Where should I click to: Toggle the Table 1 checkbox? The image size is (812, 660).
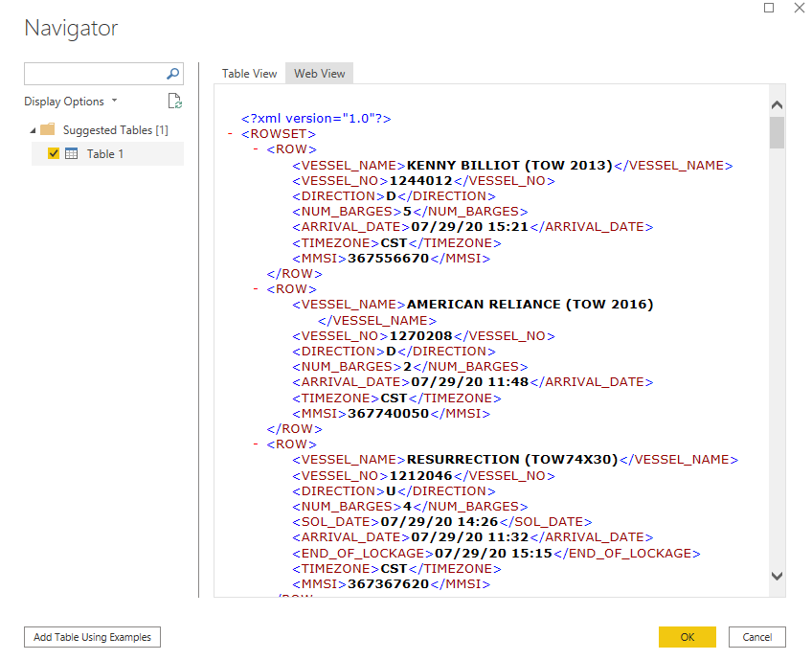(x=55, y=153)
